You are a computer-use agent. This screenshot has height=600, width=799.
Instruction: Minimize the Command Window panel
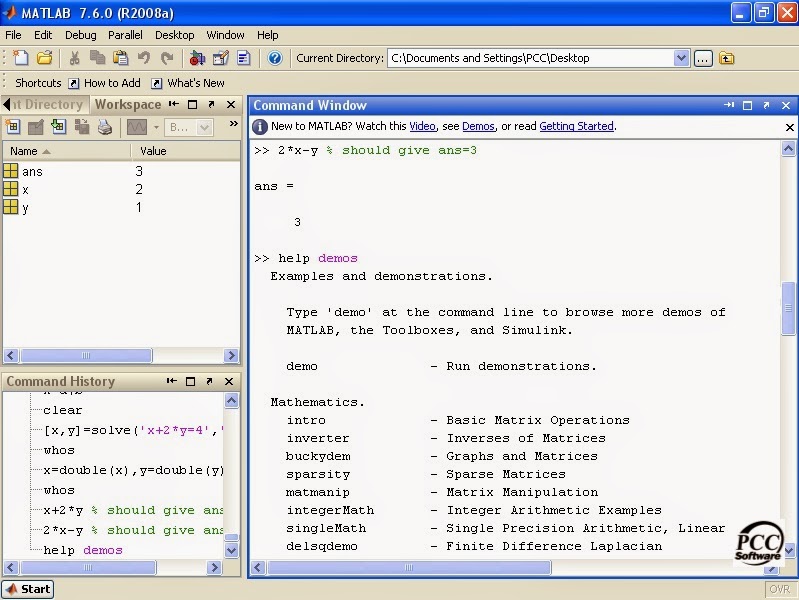pyautogui.click(x=729, y=105)
